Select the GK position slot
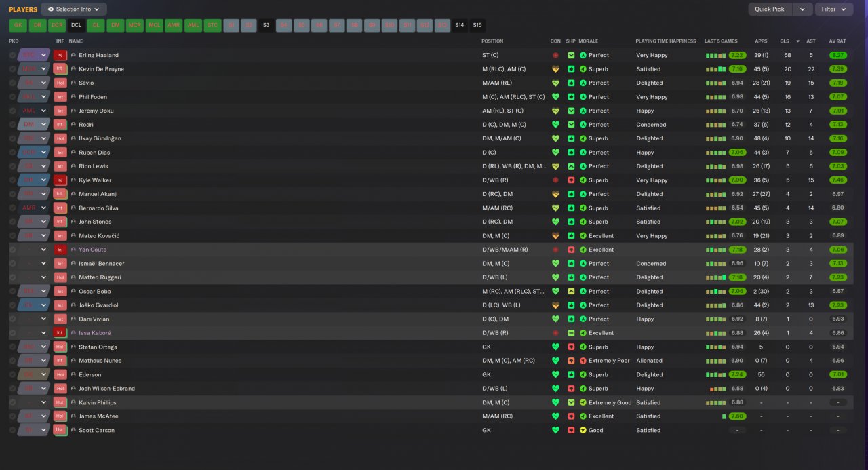The height and width of the screenshot is (470, 868). pos(18,25)
